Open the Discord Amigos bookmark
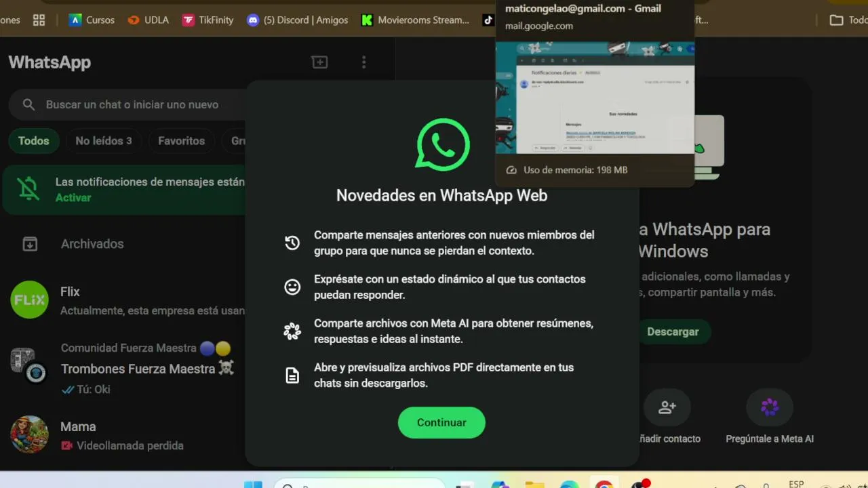The image size is (868, 488). [298, 20]
